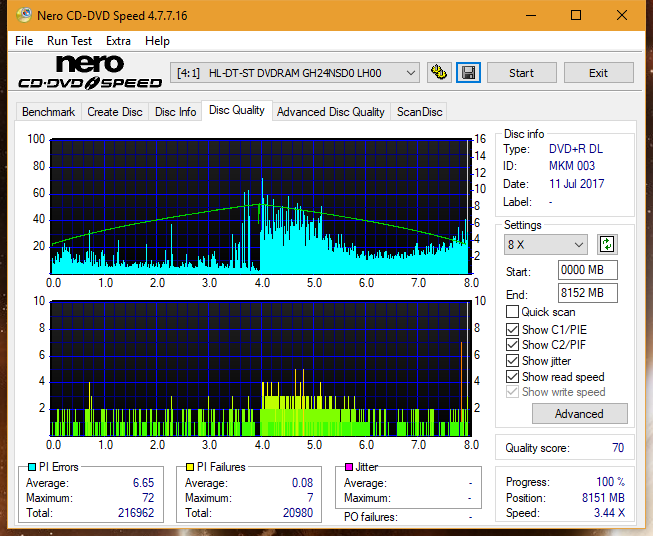Click the disc type DVD+R DL text

click(576, 149)
